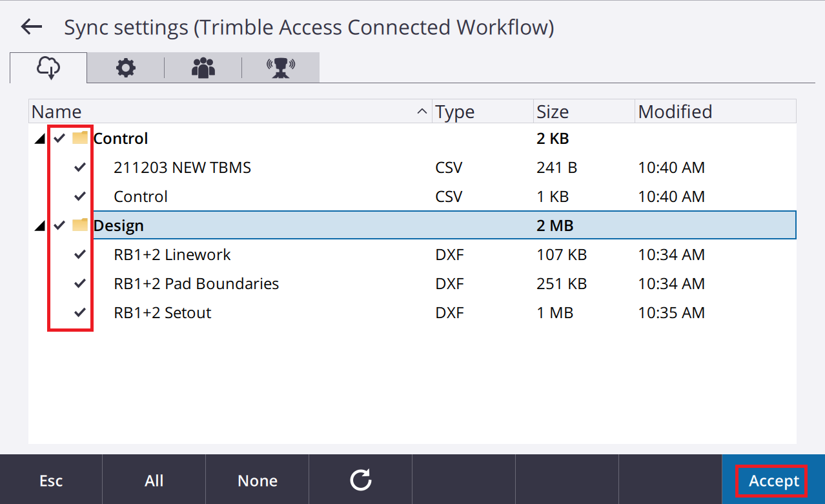Select the cloud download tab icon
Screen dimensions: 825x504
48,67
